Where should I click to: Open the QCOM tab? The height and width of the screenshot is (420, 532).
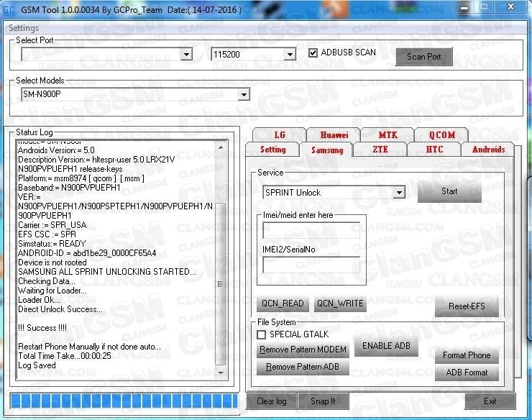pos(441,135)
